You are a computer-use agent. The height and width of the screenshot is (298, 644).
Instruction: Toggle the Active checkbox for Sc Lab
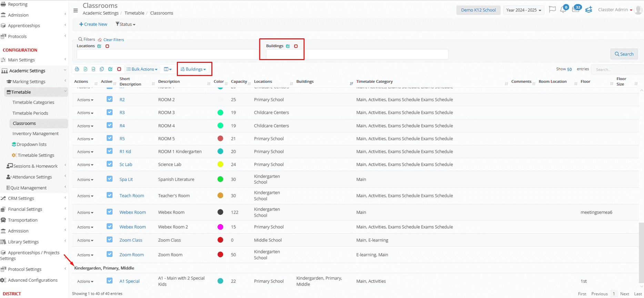pyautogui.click(x=110, y=164)
